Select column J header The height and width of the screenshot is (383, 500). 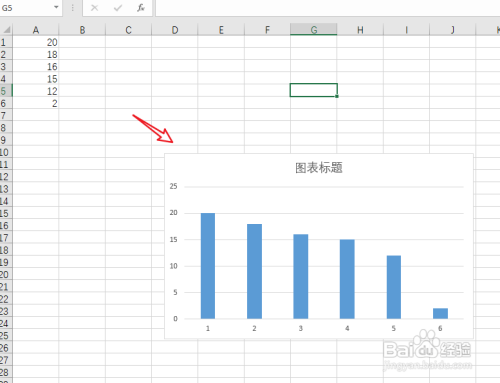[453, 30]
